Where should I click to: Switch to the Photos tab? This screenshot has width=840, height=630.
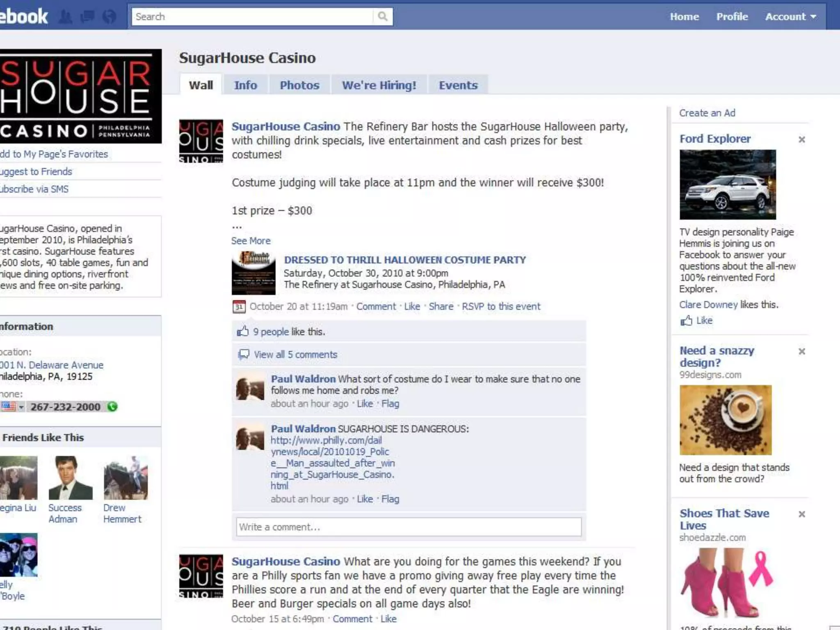pos(299,85)
